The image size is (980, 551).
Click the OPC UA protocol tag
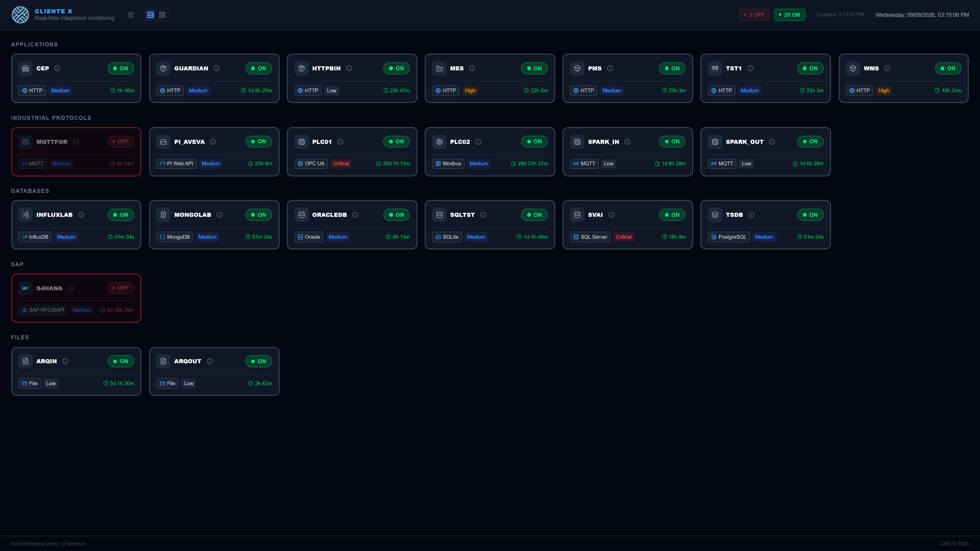click(311, 164)
